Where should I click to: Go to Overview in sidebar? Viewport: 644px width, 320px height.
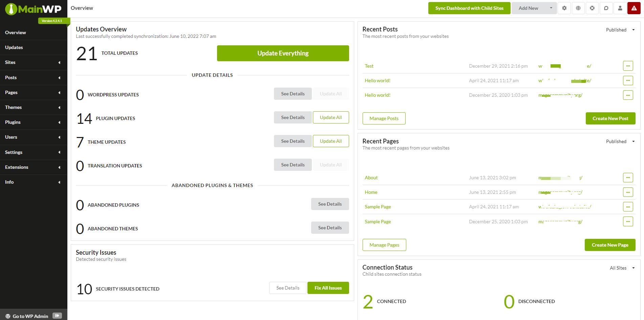click(x=34, y=32)
